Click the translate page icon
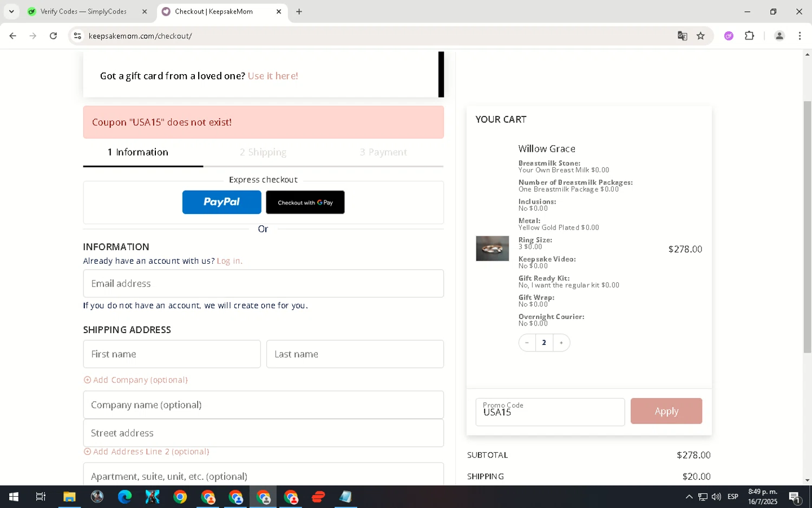The width and height of the screenshot is (812, 508). [682, 36]
